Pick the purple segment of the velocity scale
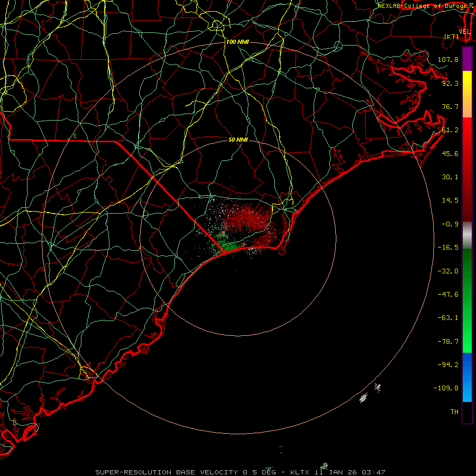The image size is (476, 476). [x=467, y=59]
